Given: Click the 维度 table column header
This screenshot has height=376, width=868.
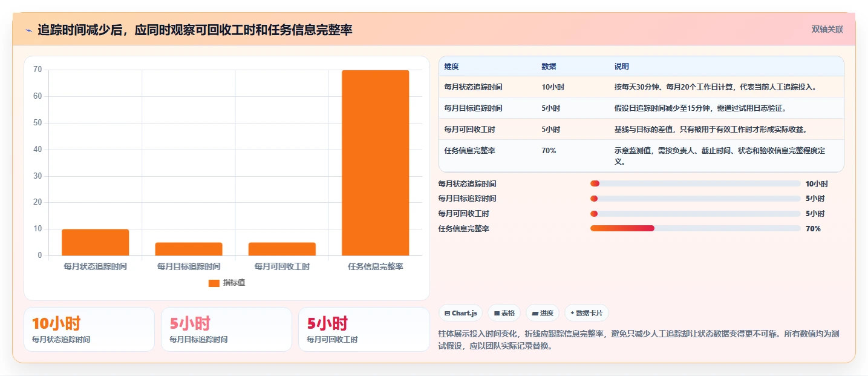Looking at the screenshot, I should (x=451, y=67).
